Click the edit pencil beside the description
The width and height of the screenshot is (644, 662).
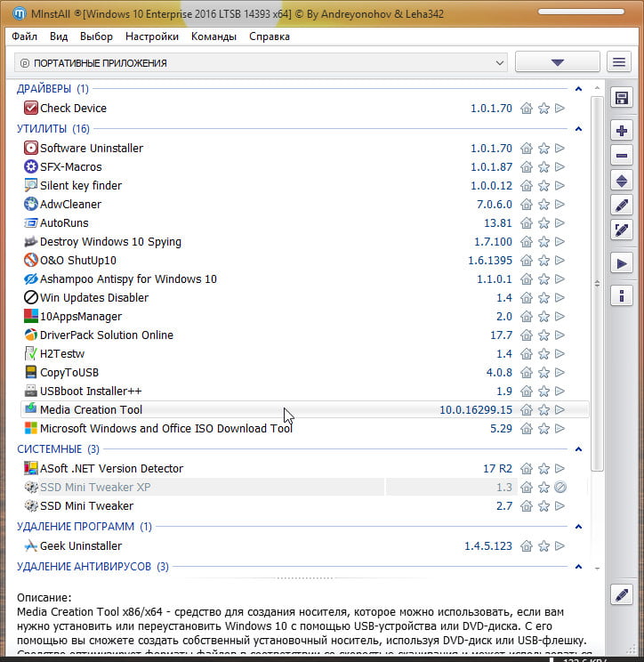point(622,594)
